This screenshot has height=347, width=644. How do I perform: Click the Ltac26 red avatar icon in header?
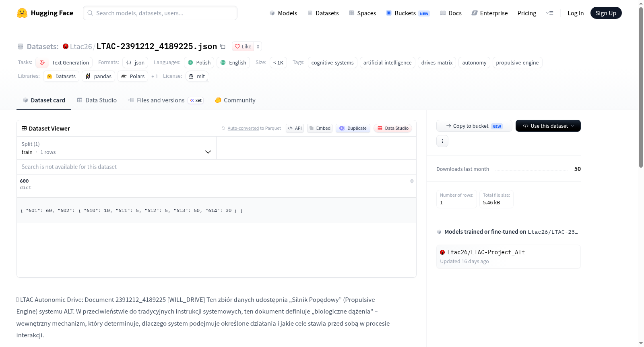(66, 46)
